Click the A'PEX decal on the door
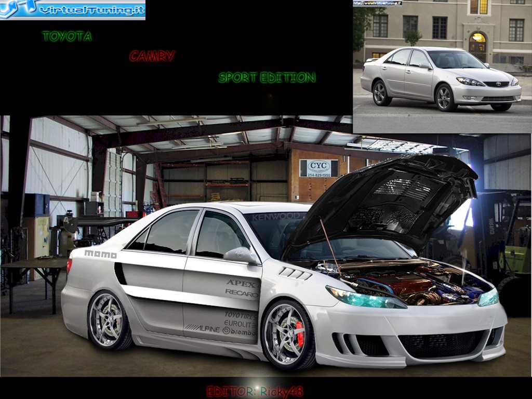 click(241, 283)
